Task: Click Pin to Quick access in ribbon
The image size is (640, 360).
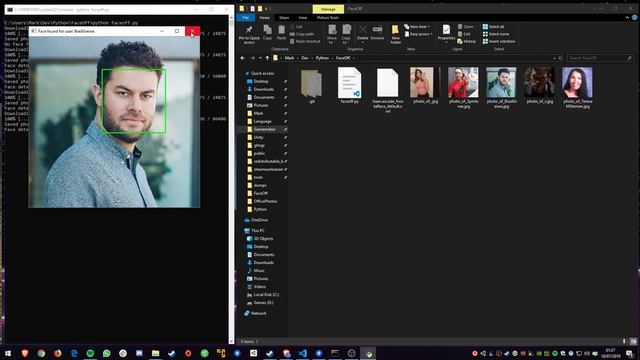Action: click(249, 34)
